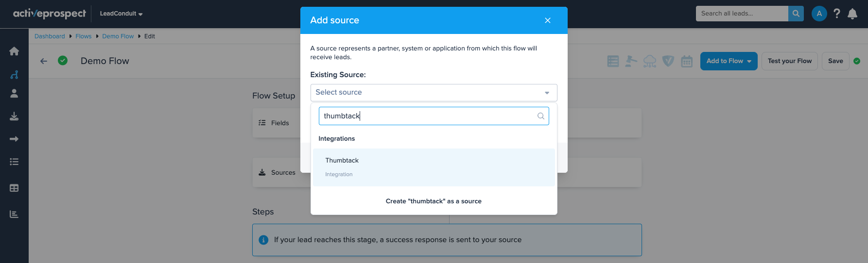Expand the Add to Flow dropdown
Image resolution: width=868 pixels, height=263 pixels.
tap(729, 61)
